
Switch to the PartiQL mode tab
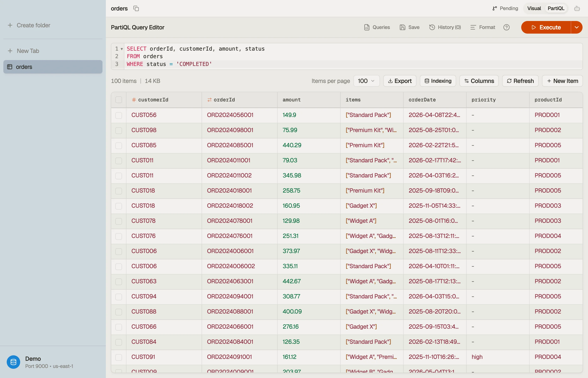[556, 8]
